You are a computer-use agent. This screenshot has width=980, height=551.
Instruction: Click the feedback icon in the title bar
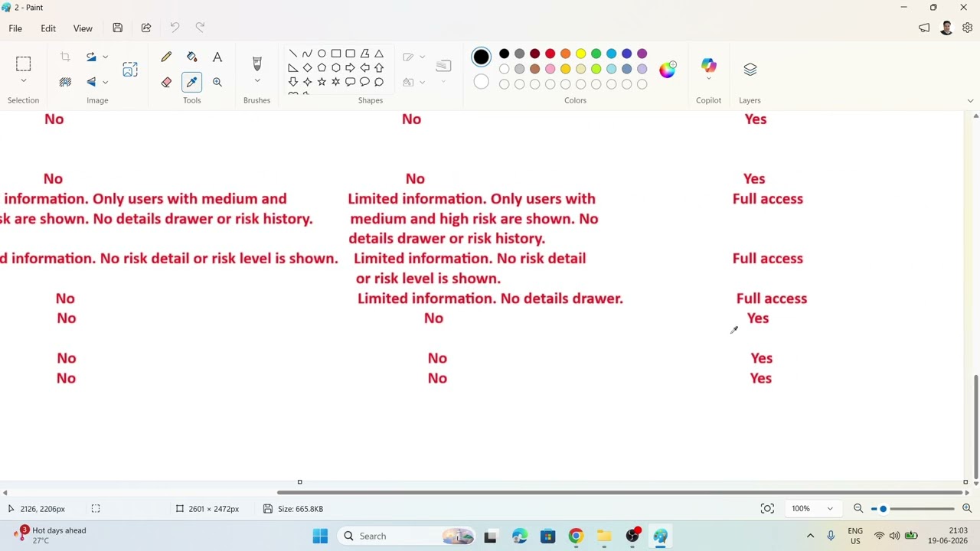point(924,28)
